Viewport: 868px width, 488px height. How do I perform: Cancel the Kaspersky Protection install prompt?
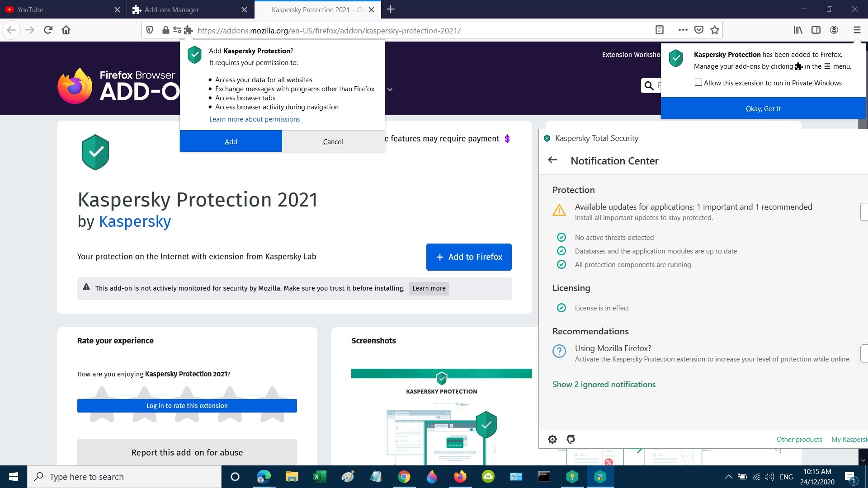pyautogui.click(x=333, y=141)
